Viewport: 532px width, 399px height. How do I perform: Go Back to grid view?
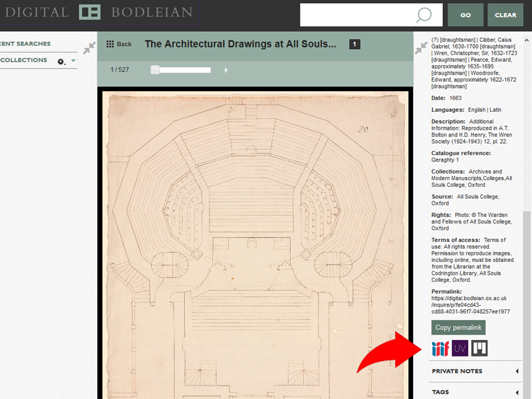click(119, 44)
